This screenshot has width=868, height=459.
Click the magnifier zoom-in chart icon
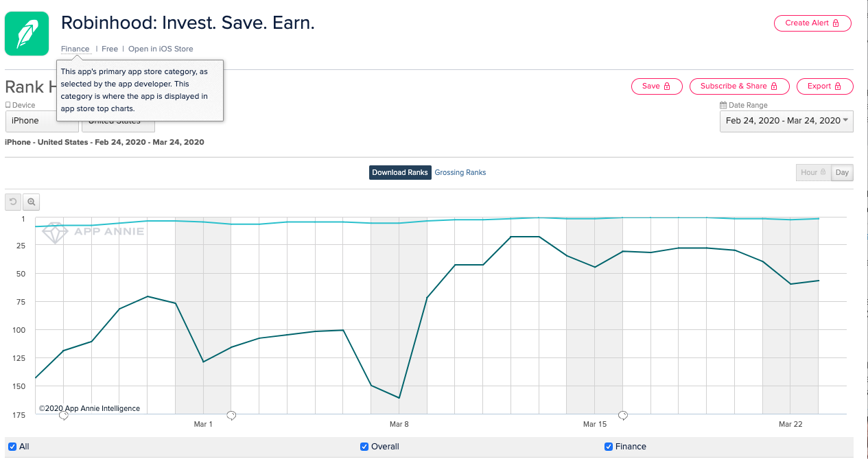coord(32,202)
